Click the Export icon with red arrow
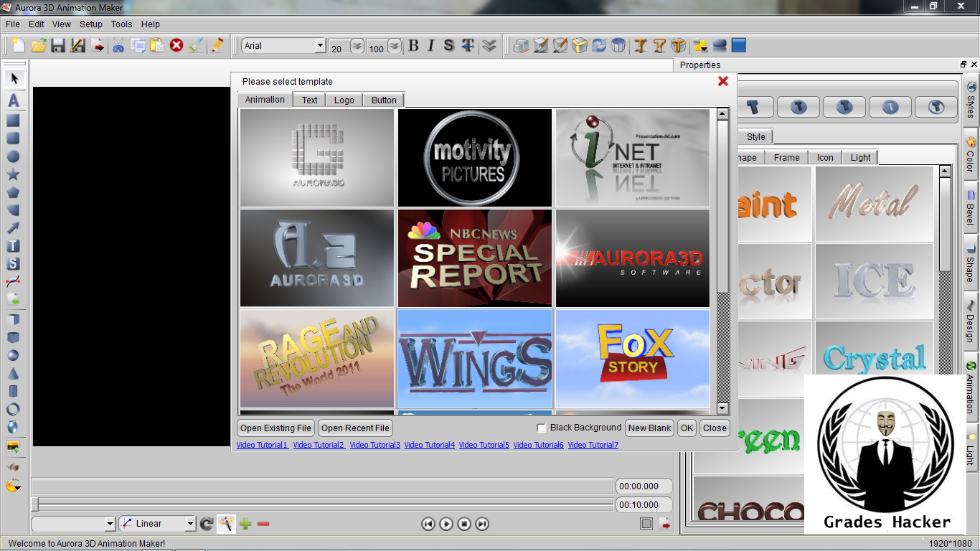This screenshot has height=551, width=980. tap(98, 46)
